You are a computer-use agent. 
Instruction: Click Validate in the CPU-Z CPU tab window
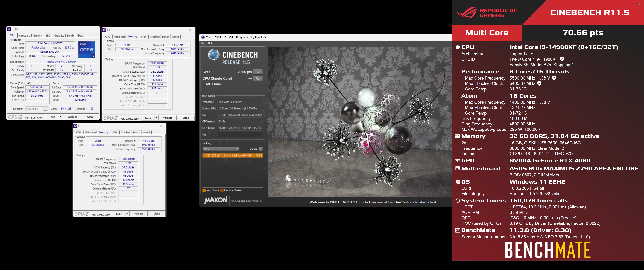(x=72, y=117)
